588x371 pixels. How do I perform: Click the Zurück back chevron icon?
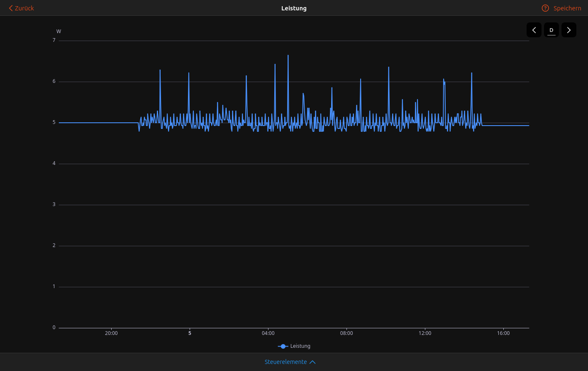[x=11, y=8]
